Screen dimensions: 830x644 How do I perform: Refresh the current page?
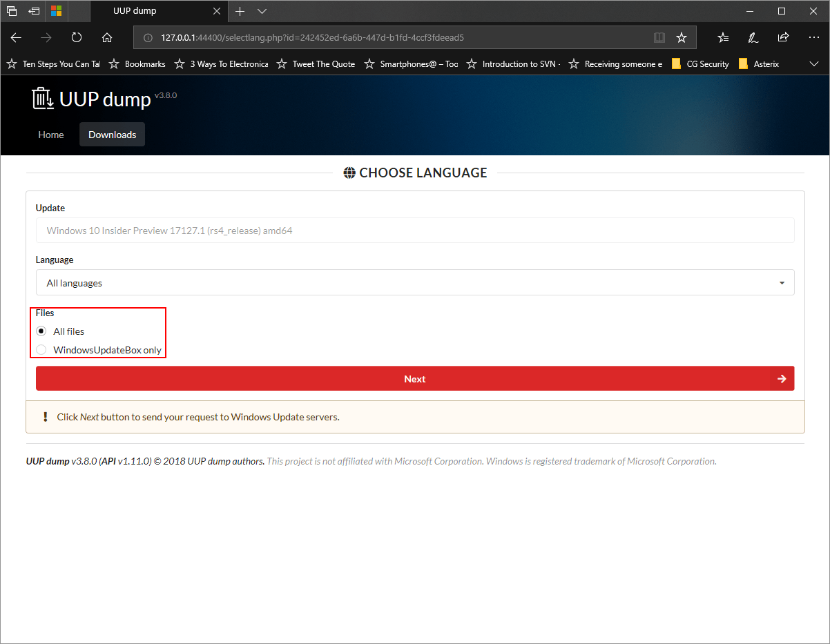click(76, 37)
